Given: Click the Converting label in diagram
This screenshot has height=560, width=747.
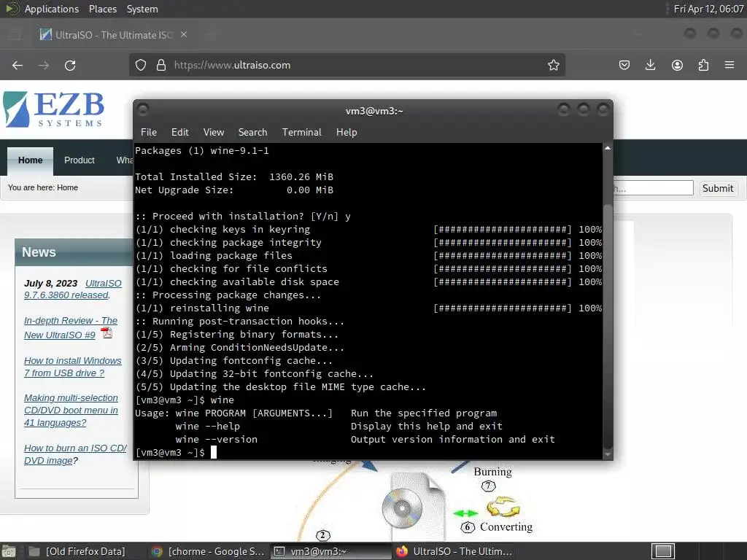Looking at the screenshot, I should tap(506, 526).
